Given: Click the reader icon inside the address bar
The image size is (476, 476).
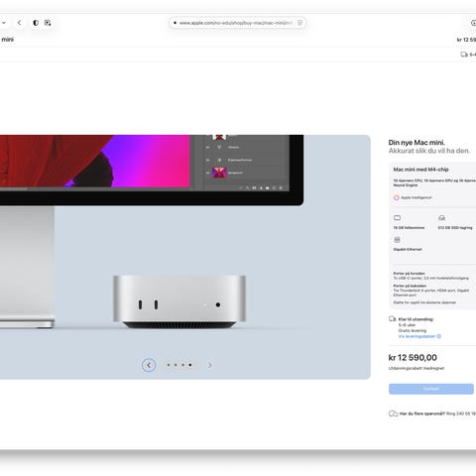Looking at the screenshot, I should (x=299, y=23).
